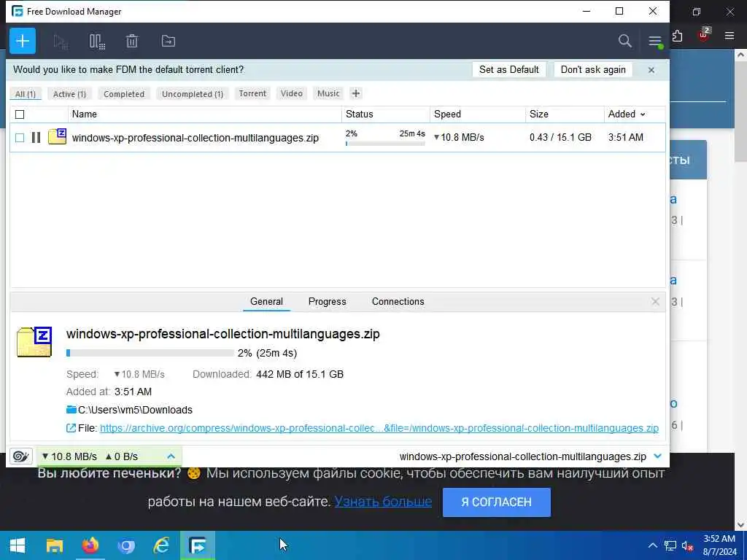Click the 2% progress bar in General panel

[x=150, y=353]
